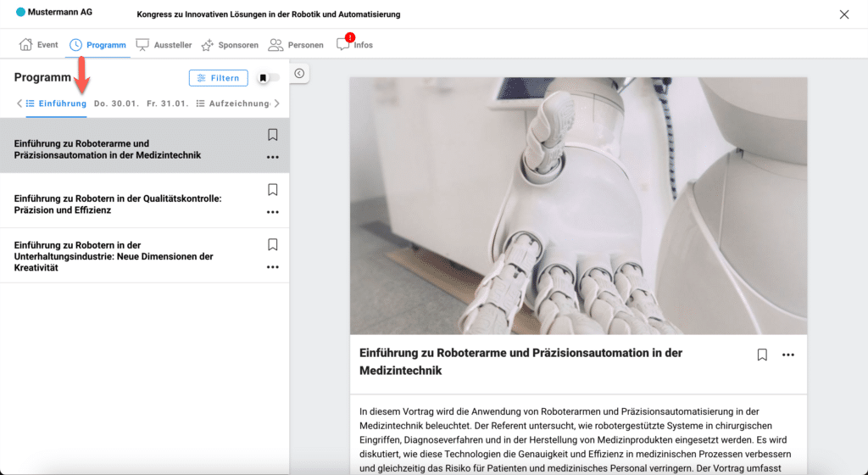The width and height of the screenshot is (868, 475).
Task: Switch to the Fr. 31.01. day tab
Action: point(167,103)
